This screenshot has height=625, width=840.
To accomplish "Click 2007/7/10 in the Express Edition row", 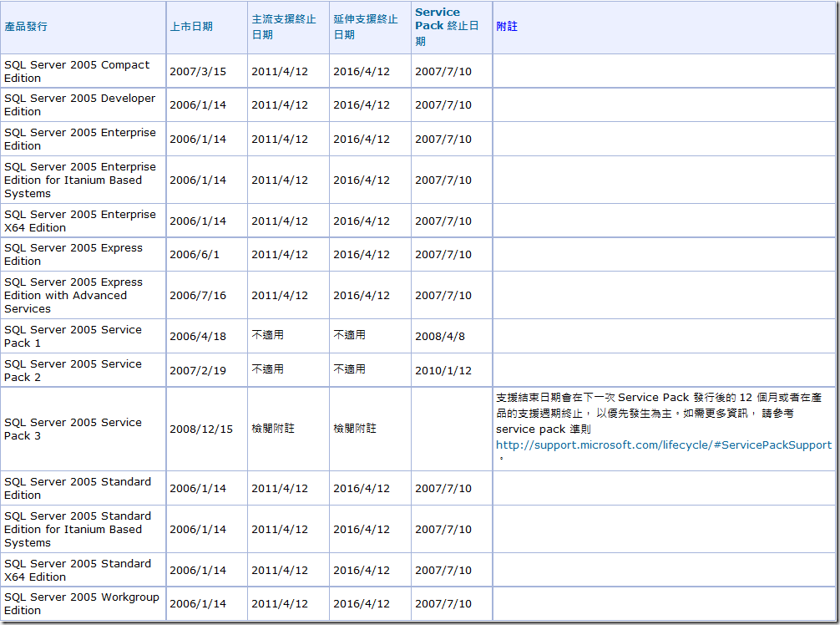I will click(x=443, y=254).
